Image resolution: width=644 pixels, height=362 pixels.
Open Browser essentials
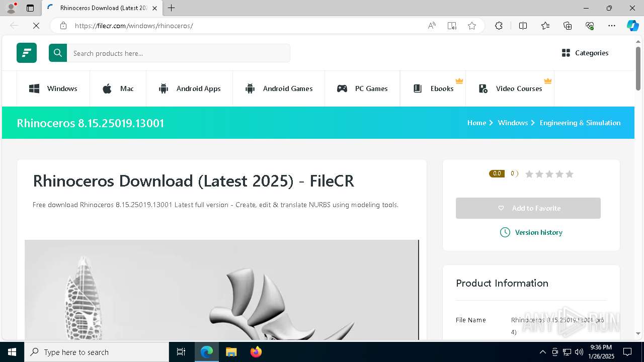590,26
